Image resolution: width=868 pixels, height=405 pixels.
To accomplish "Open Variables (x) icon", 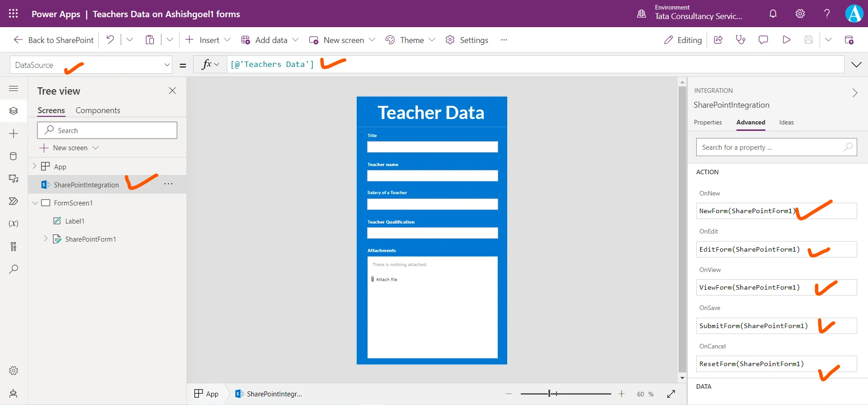I will [14, 224].
